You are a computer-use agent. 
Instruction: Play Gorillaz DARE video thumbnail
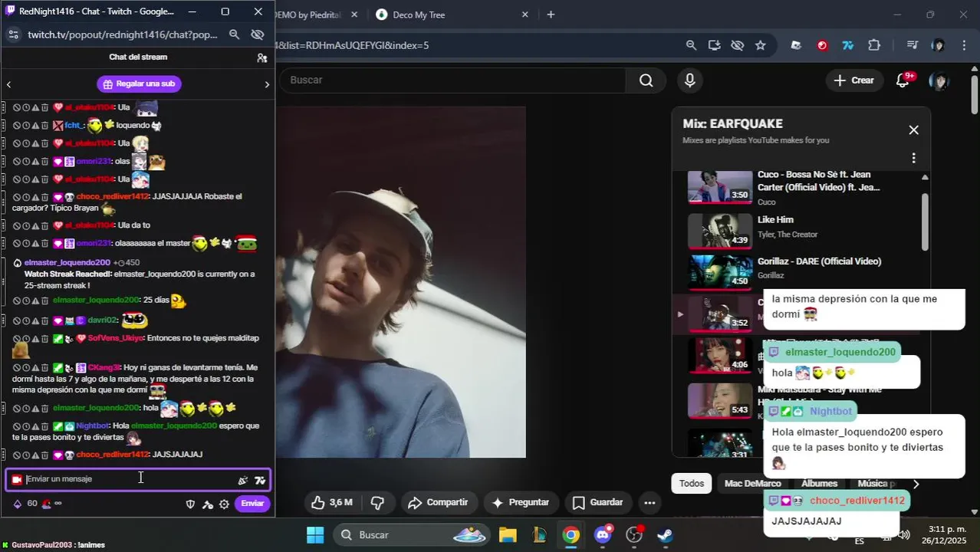click(x=719, y=272)
